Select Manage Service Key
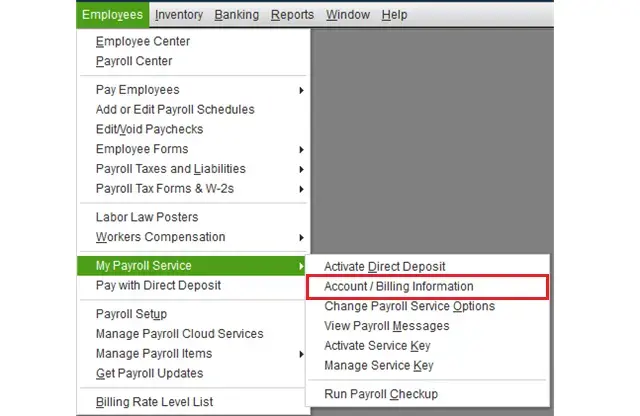 click(379, 366)
